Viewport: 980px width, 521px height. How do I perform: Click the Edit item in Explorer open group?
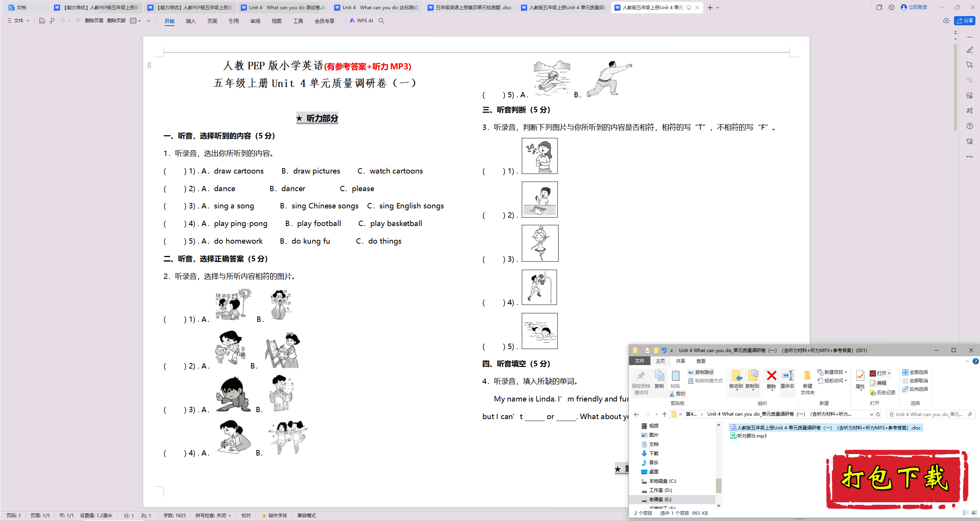[x=879, y=383]
